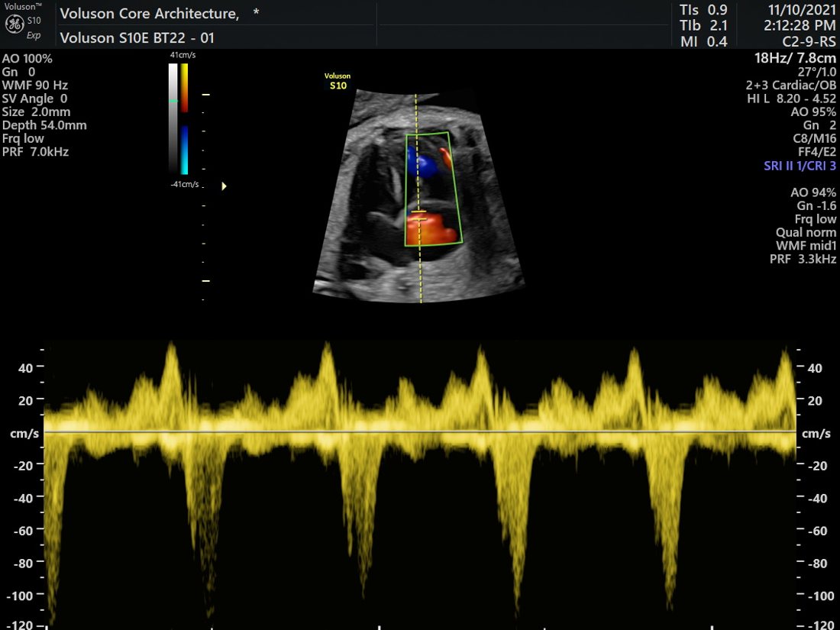Click the 'PRF 3.3kHz' color setting
Viewport: 840px width, 630px height.
803,260
